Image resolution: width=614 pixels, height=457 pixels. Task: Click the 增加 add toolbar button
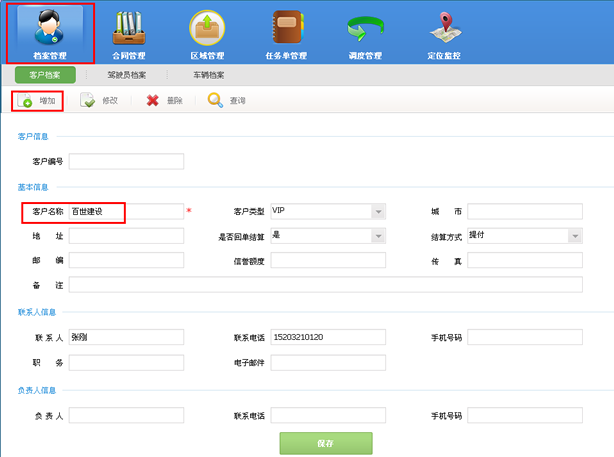37,101
